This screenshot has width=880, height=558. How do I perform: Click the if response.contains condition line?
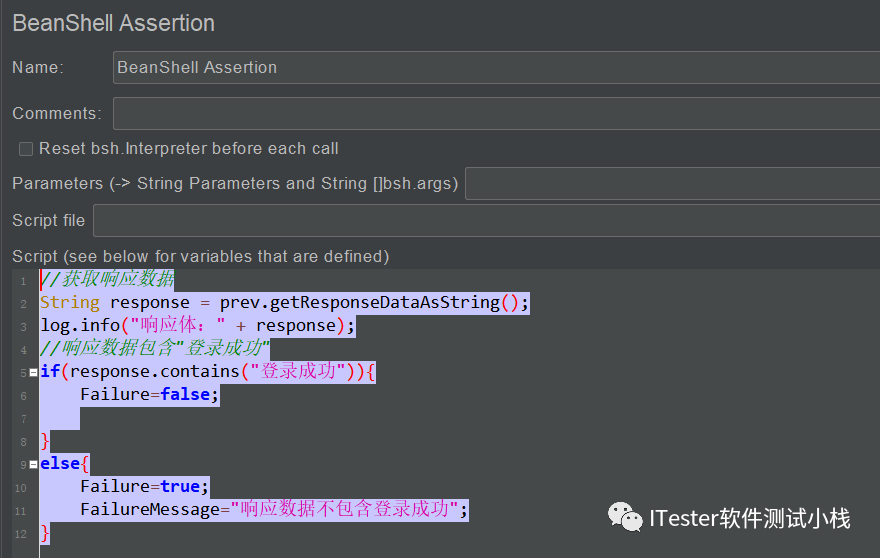coord(208,372)
